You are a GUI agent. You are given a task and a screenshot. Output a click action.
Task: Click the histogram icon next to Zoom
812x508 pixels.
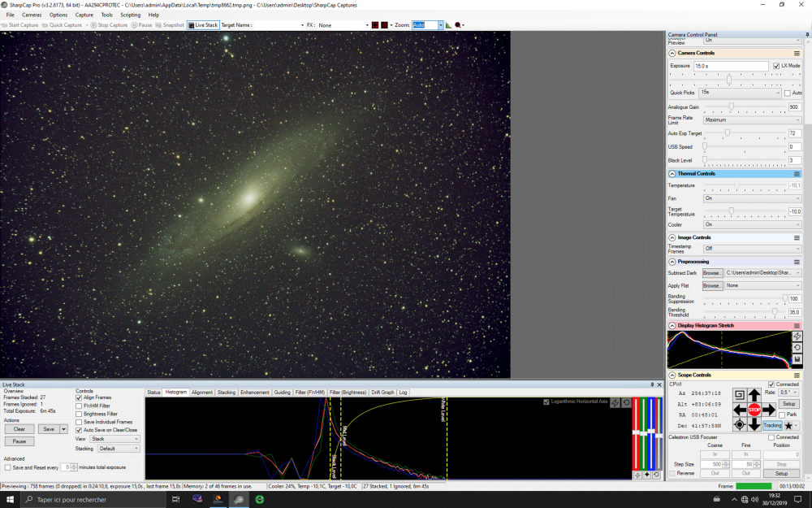coord(447,25)
